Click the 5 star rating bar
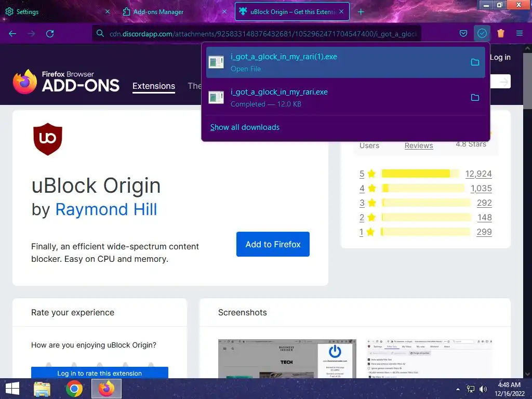Image resolution: width=532 pixels, height=399 pixels. (420, 174)
